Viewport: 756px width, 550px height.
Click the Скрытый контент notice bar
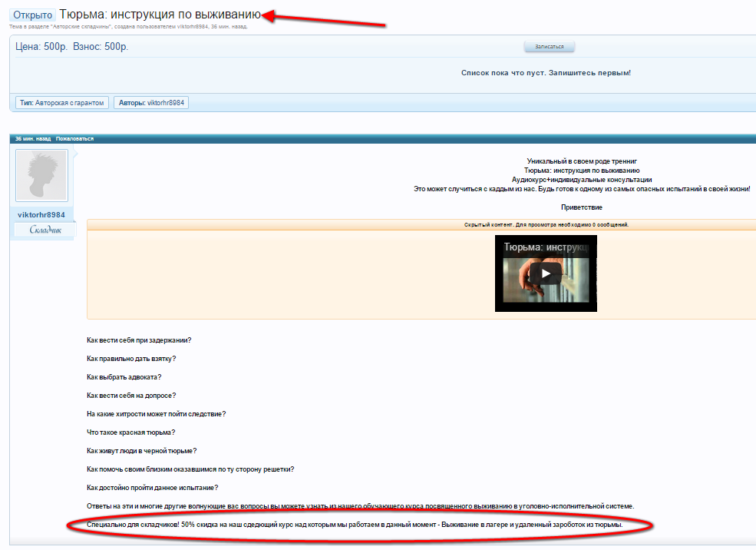(546, 225)
